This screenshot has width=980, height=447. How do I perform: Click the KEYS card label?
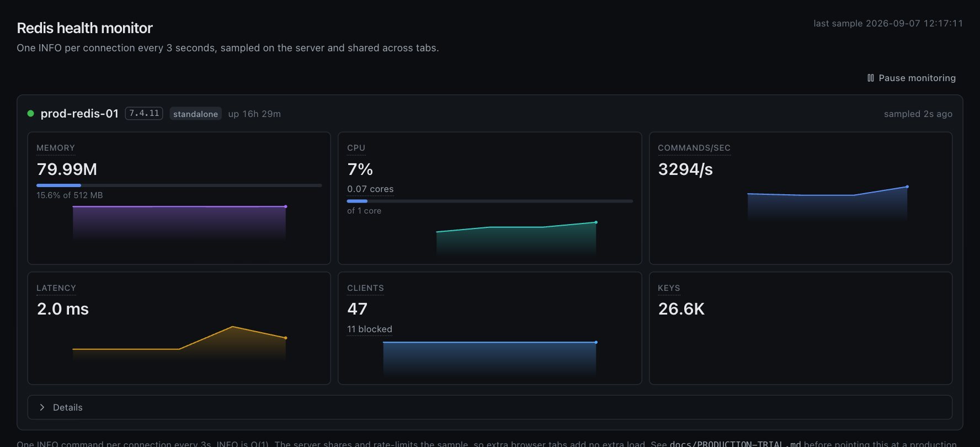click(x=669, y=288)
